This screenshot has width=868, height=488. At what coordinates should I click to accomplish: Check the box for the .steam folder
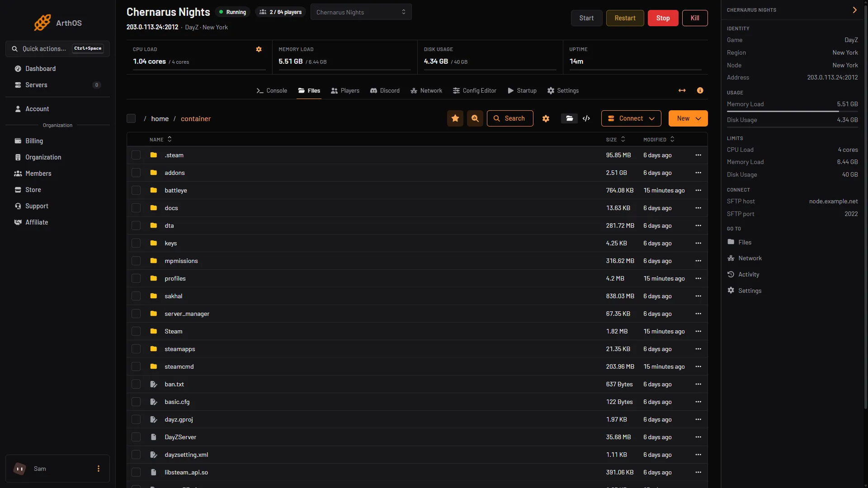pos(136,155)
